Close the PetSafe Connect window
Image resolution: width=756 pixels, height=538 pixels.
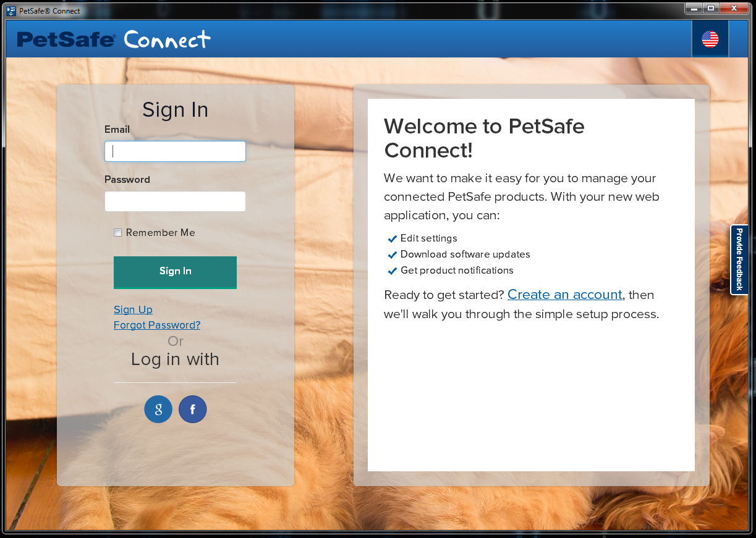tap(734, 9)
